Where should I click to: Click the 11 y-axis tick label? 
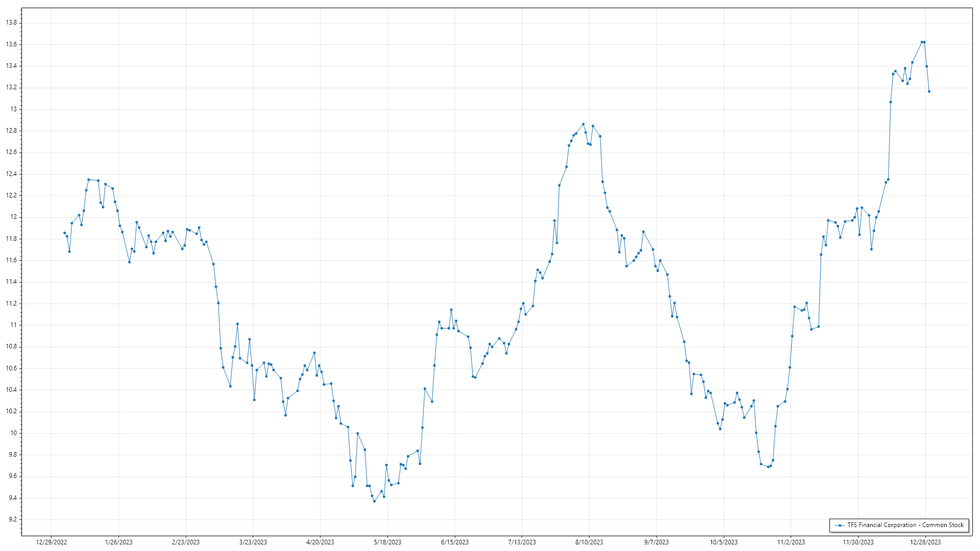[14, 325]
